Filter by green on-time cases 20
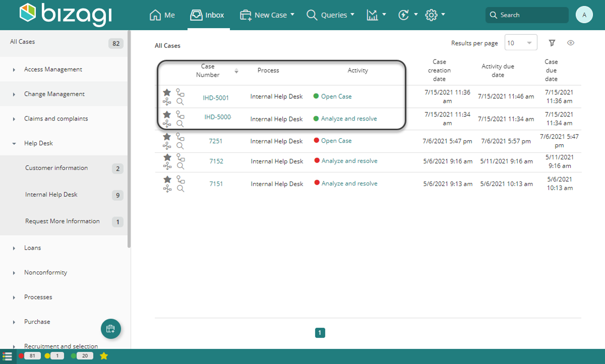This screenshot has width=605, height=364. pos(82,356)
